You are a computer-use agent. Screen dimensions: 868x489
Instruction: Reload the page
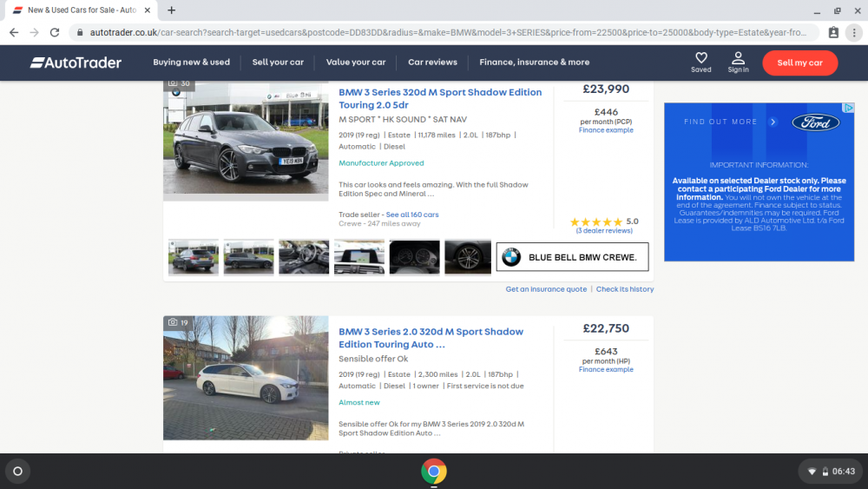54,33
